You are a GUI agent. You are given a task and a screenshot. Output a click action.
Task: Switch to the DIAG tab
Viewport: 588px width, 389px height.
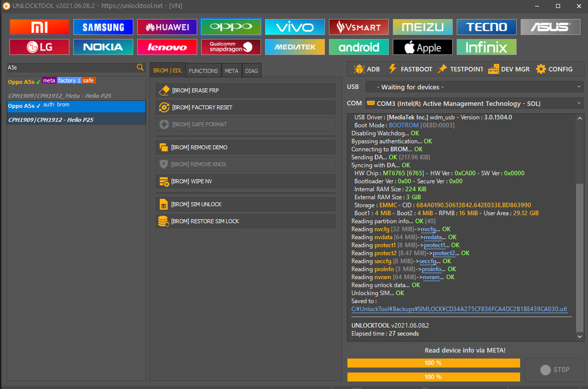[x=251, y=71]
